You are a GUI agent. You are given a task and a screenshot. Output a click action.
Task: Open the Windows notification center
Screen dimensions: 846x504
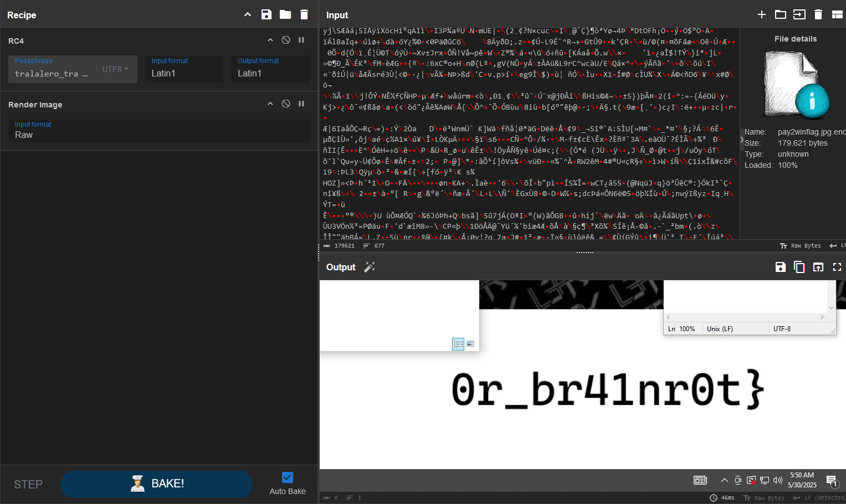click(x=831, y=480)
